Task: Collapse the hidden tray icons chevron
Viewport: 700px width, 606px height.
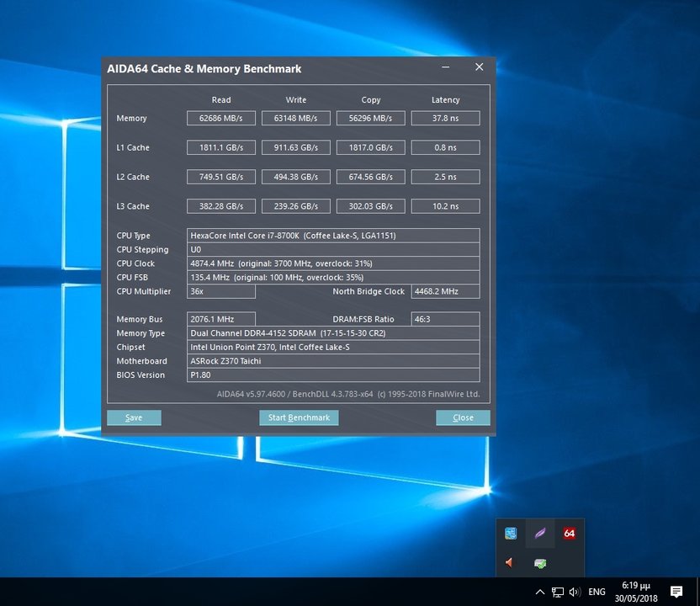Action: coord(540,593)
